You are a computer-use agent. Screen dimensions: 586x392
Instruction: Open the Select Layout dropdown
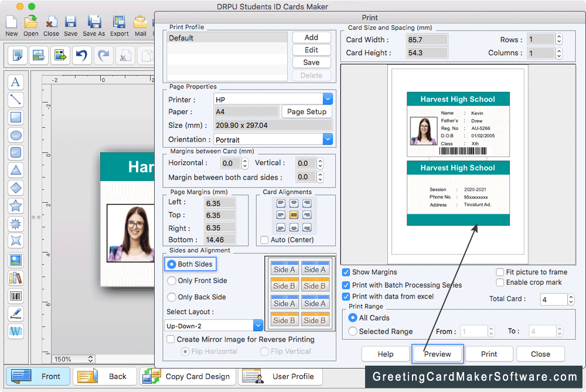tap(258, 325)
